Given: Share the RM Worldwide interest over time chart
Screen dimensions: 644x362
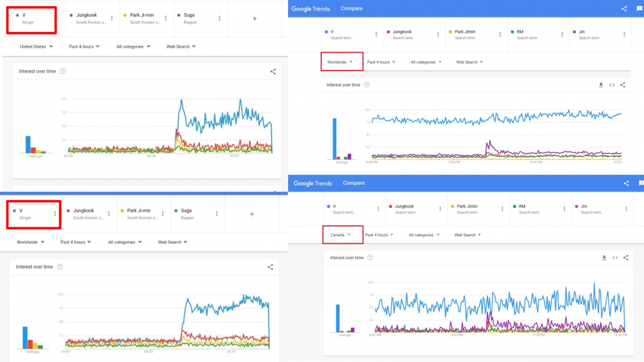Looking at the screenshot, I should point(623,85).
